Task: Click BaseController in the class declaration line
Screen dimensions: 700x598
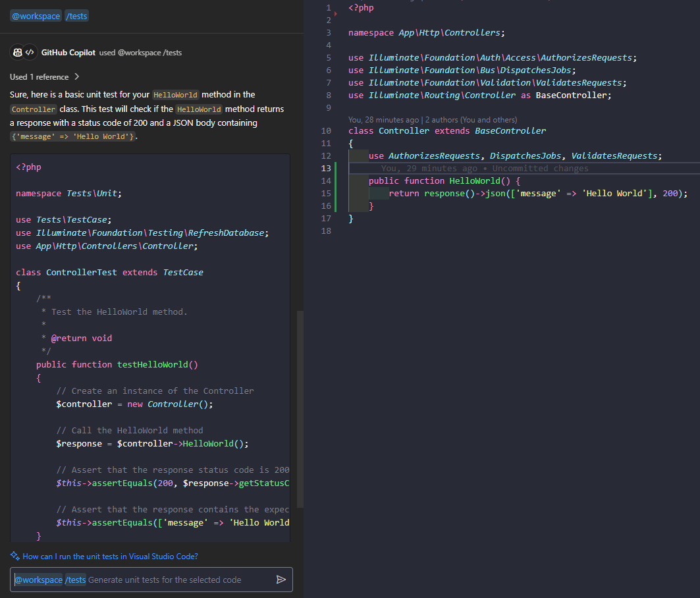Action: [510, 130]
